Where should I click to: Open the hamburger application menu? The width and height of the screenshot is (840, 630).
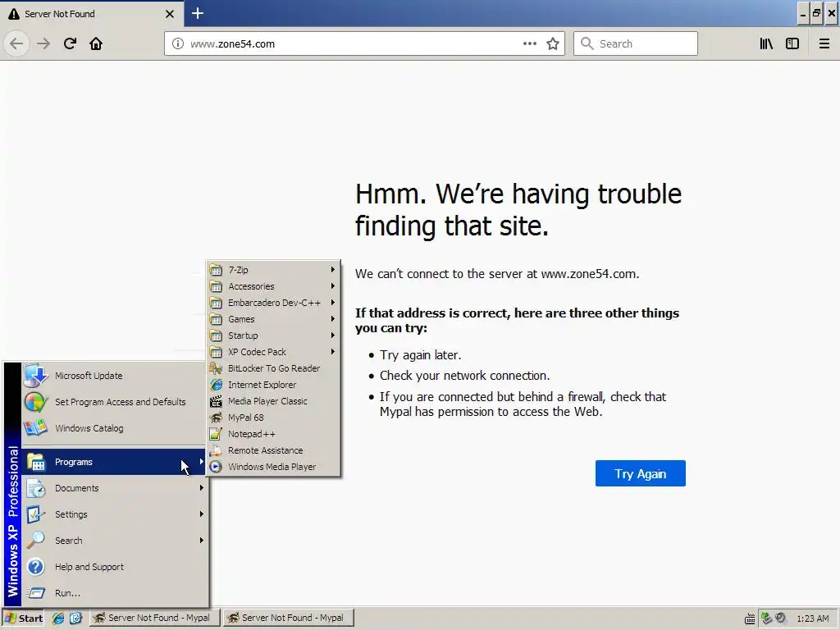click(824, 43)
